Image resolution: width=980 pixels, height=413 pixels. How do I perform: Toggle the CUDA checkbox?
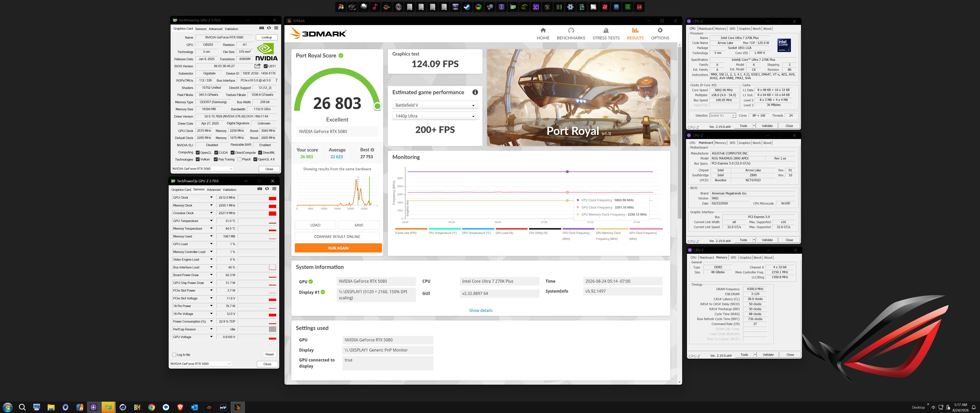click(216, 153)
